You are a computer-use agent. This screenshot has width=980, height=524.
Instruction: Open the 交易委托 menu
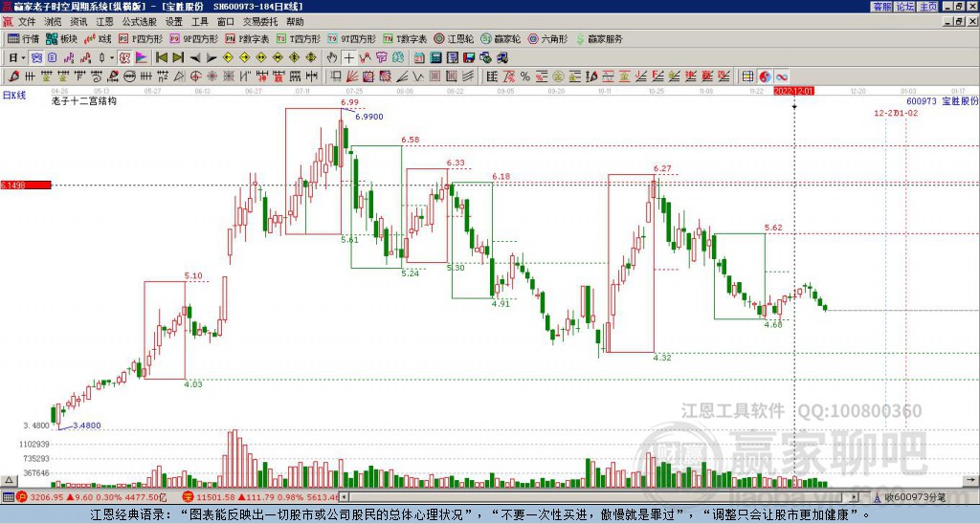[260, 22]
